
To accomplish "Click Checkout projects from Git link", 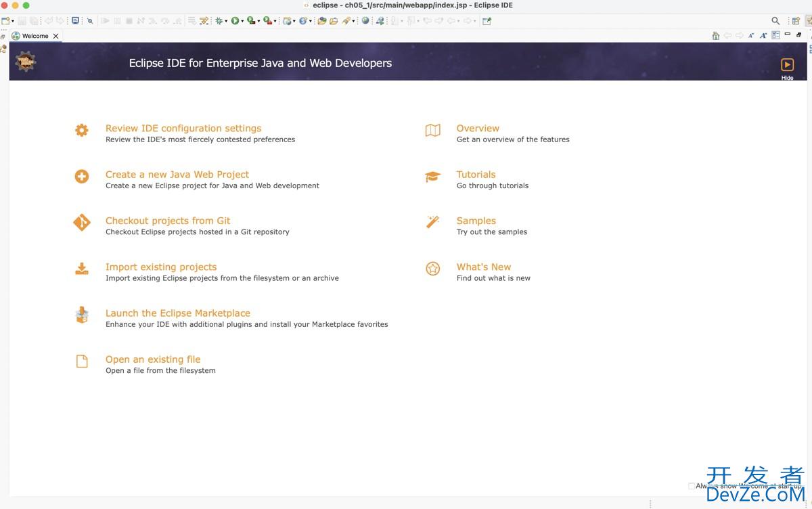I will (x=168, y=221).
